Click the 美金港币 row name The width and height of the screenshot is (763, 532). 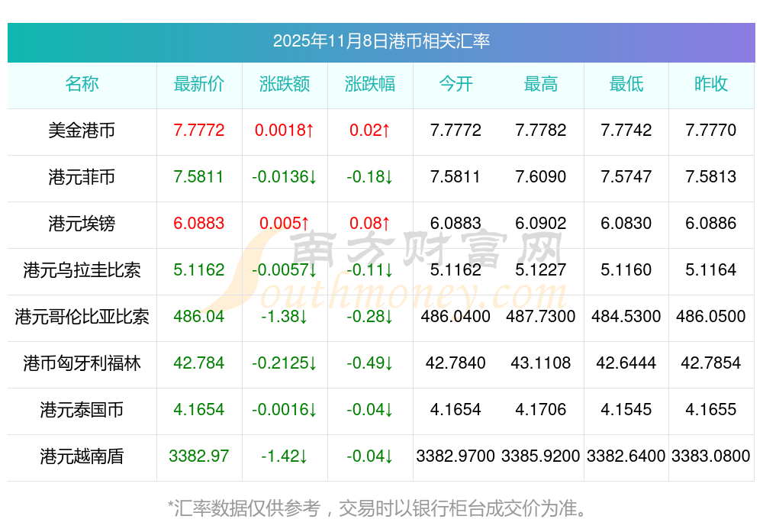(x=82, y=131)
